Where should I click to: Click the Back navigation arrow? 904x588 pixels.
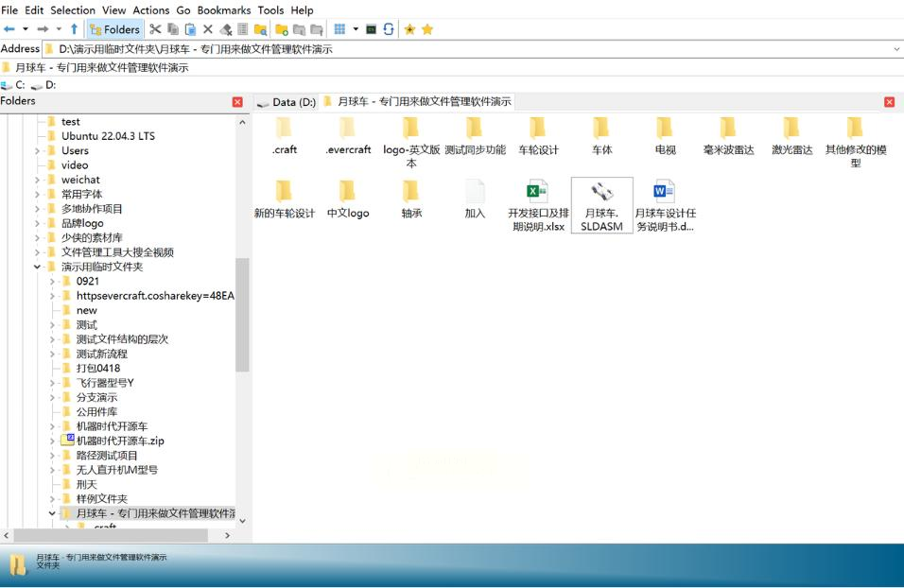pyautogui.click(x=9, y=29)
